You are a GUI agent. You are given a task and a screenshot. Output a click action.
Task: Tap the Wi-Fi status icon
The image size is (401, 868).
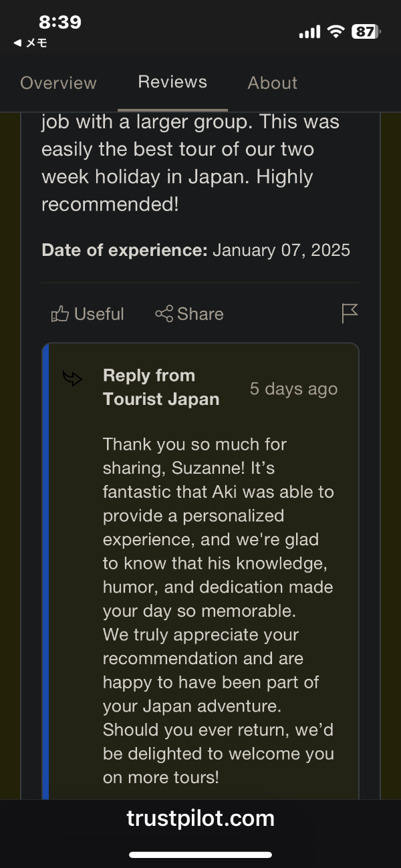336,31
